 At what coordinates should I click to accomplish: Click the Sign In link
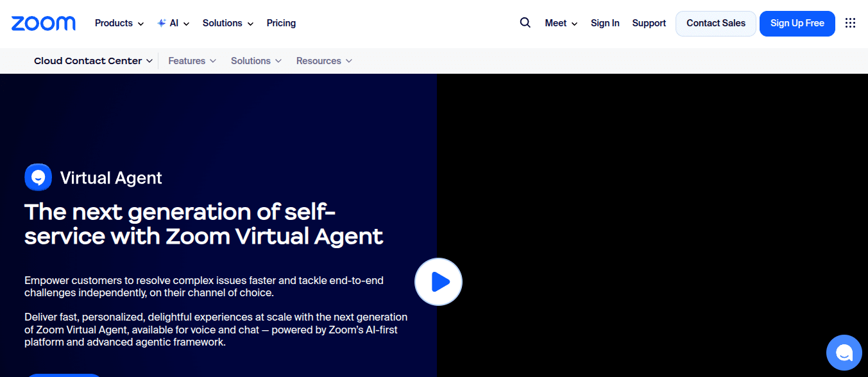click(x=605, y=23)
